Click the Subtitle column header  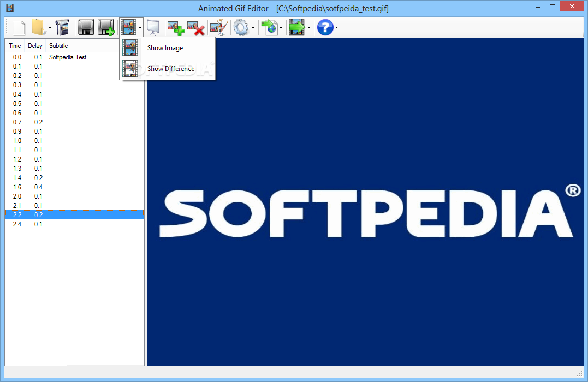(82, 46)
